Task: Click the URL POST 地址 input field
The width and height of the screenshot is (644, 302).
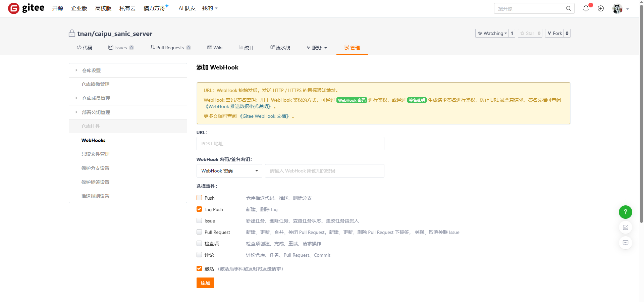Action: 290,144
